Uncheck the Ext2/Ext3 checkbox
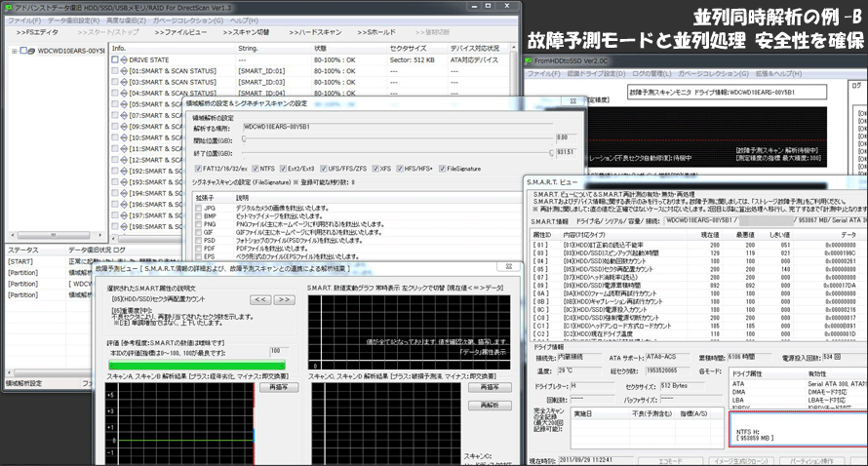This screenshot has width=868, height=466. pyautogui.click(x=283, y=169)
